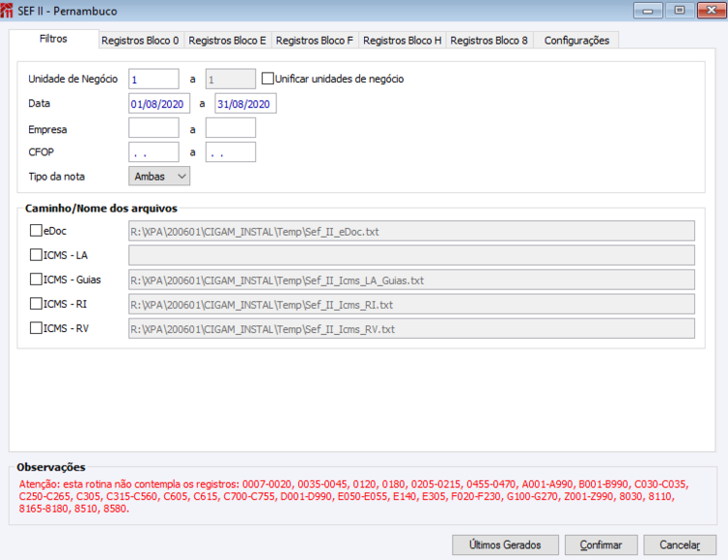728x560 pixels.
Task: Check the eDoc file checkbox
Action: click(36, 231)
